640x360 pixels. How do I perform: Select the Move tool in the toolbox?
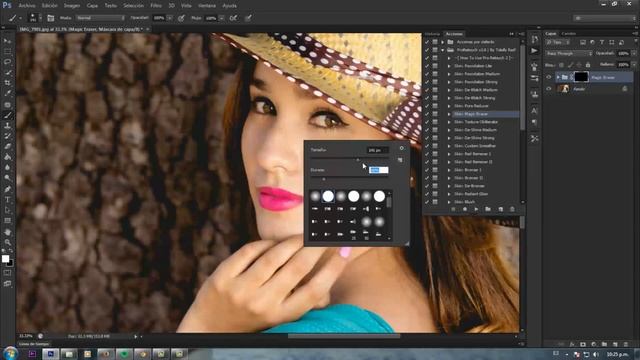tap(7, 41)
